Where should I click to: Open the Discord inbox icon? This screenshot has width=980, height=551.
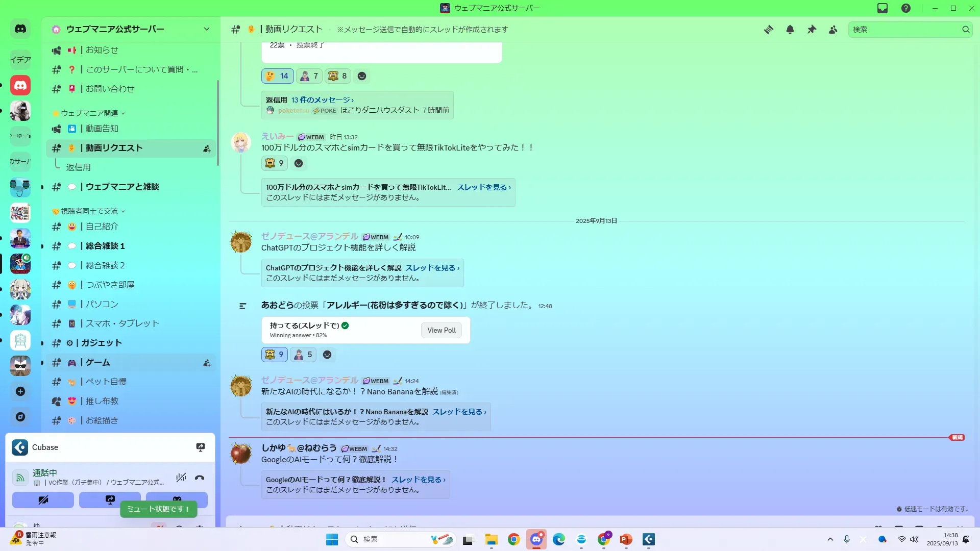(883, 8)
